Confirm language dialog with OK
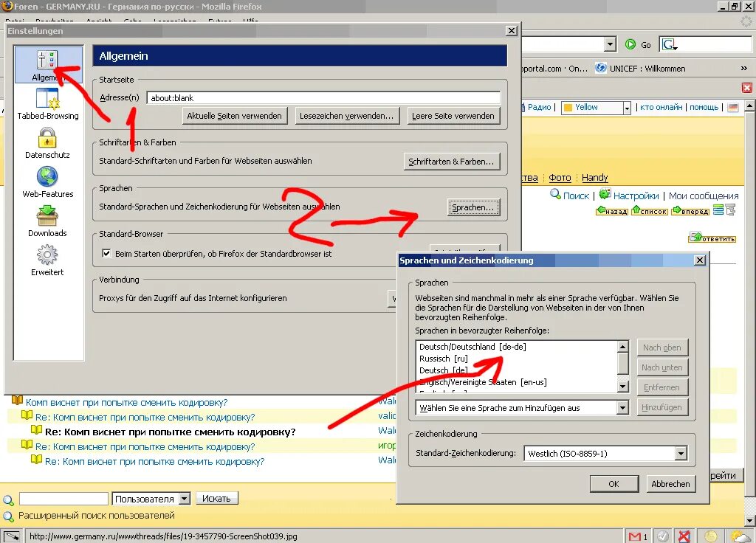756x543 pixels. 614,484
